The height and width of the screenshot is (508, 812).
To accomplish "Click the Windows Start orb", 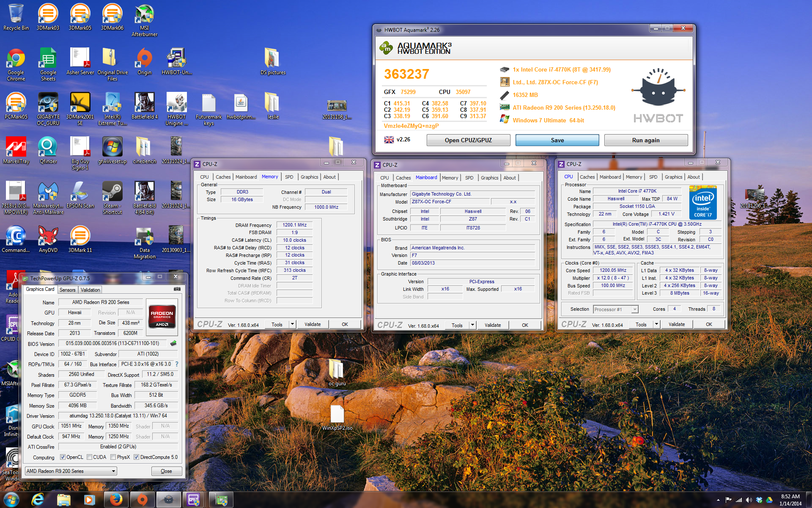I will pyautogui.click(x=11, y=500).
